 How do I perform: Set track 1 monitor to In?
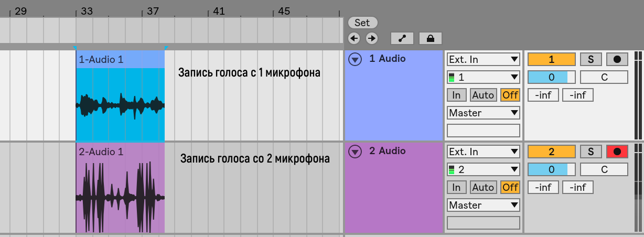pos(456,95)
